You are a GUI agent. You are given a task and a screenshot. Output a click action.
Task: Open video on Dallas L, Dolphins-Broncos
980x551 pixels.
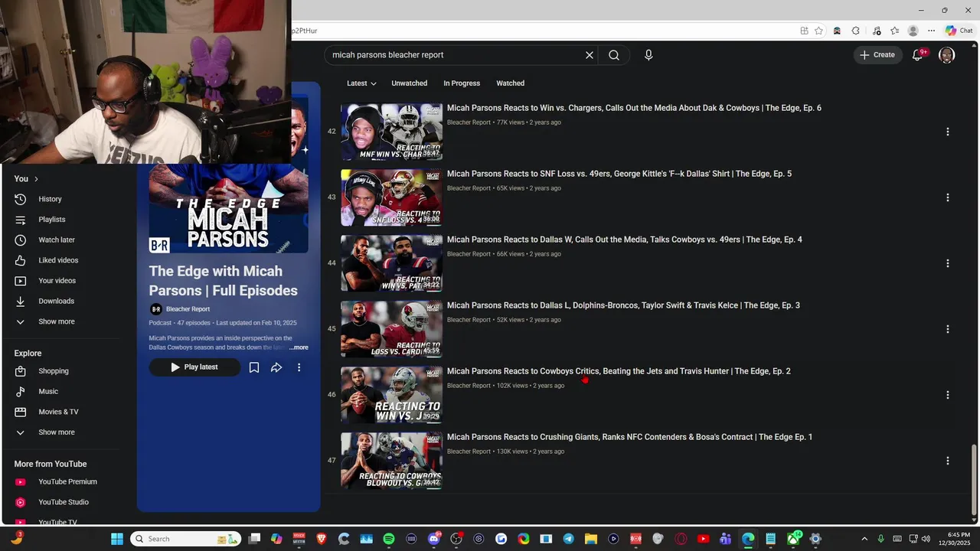coord(623,306)
